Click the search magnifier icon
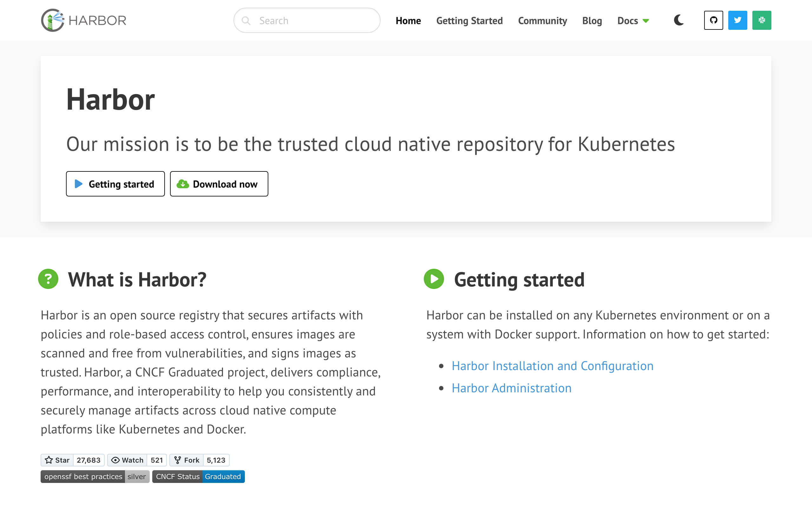The height and width of the screenshot is (507, 812). click(x=246, y=21)
